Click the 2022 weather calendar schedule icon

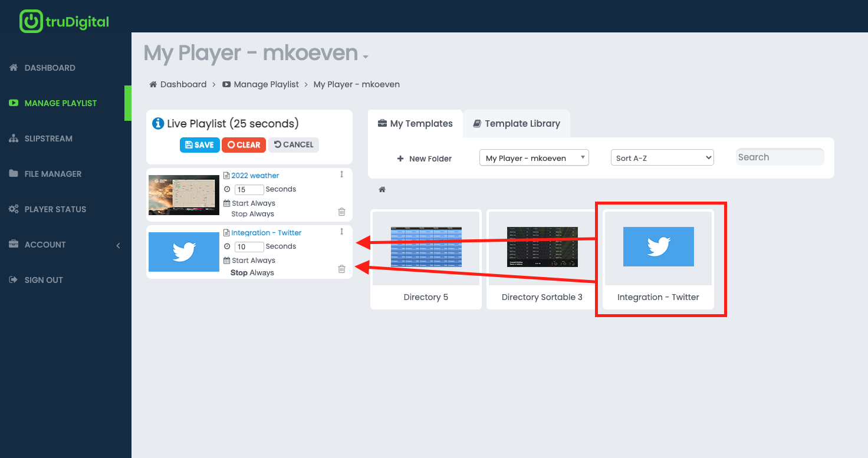point(227,203)
